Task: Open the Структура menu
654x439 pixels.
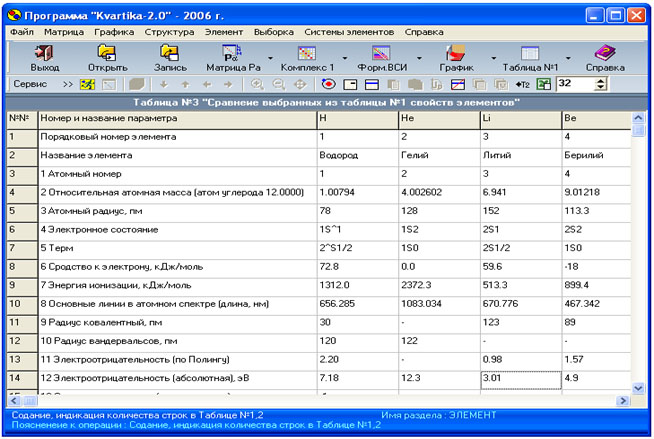Action: [x=169, y=32]
